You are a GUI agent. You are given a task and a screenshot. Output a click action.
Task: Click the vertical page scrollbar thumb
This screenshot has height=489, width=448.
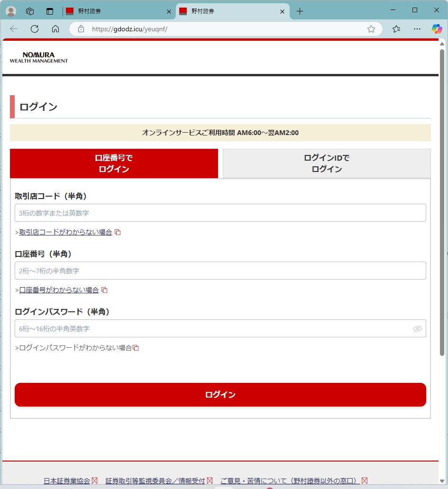(442, 202)
